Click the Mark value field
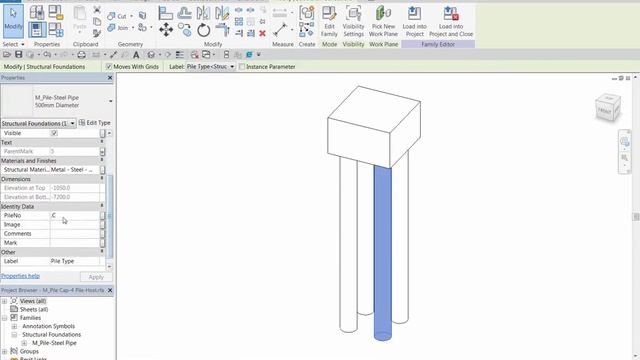 (x=74, y=243)
